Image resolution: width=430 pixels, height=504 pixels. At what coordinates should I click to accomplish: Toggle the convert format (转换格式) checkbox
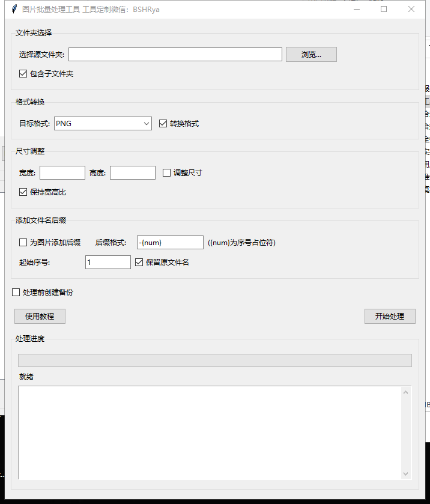[163, 124]
